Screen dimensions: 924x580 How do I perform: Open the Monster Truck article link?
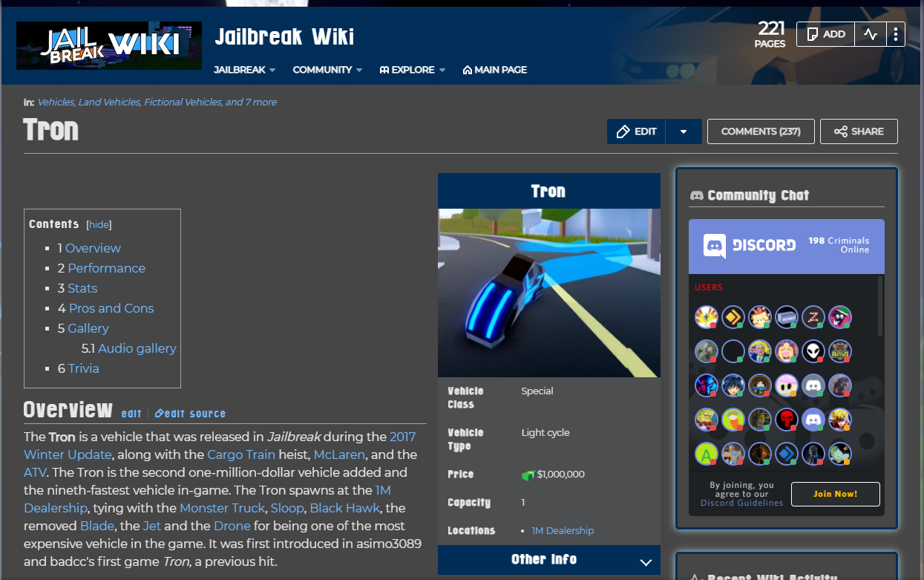(222, 508)
